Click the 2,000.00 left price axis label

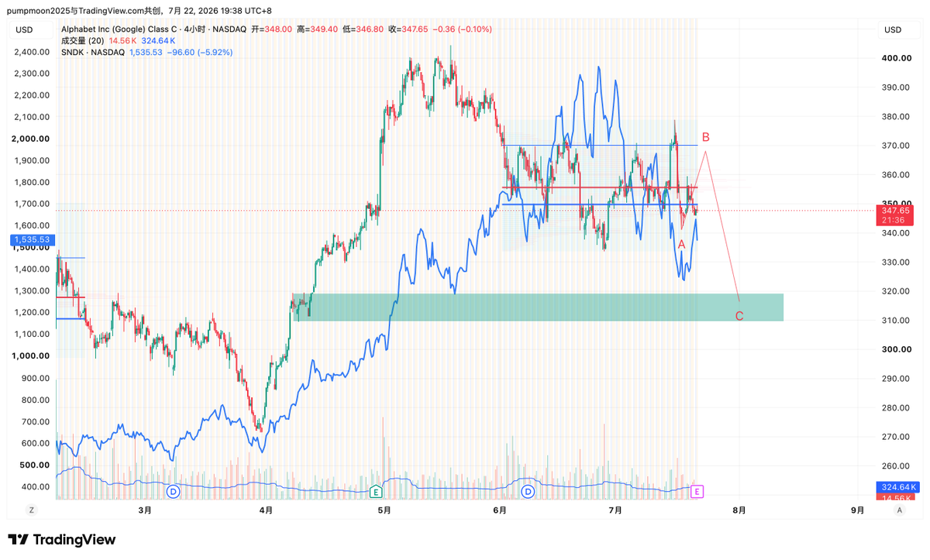coord(32,139)
